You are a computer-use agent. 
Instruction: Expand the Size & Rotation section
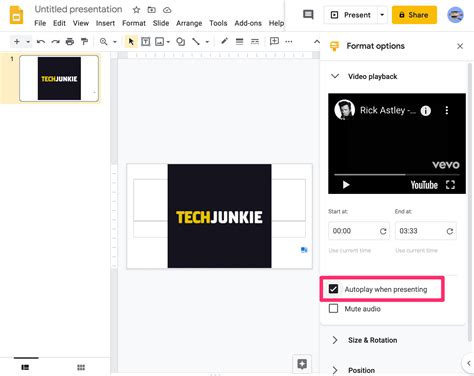[335, 340]
